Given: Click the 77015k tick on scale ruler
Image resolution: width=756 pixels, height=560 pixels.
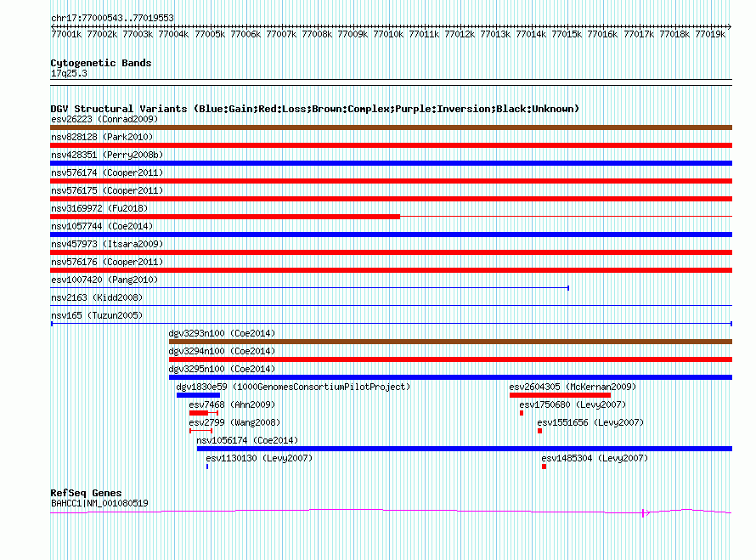Looking at the screenshot, I should click(x=567, y=34).
